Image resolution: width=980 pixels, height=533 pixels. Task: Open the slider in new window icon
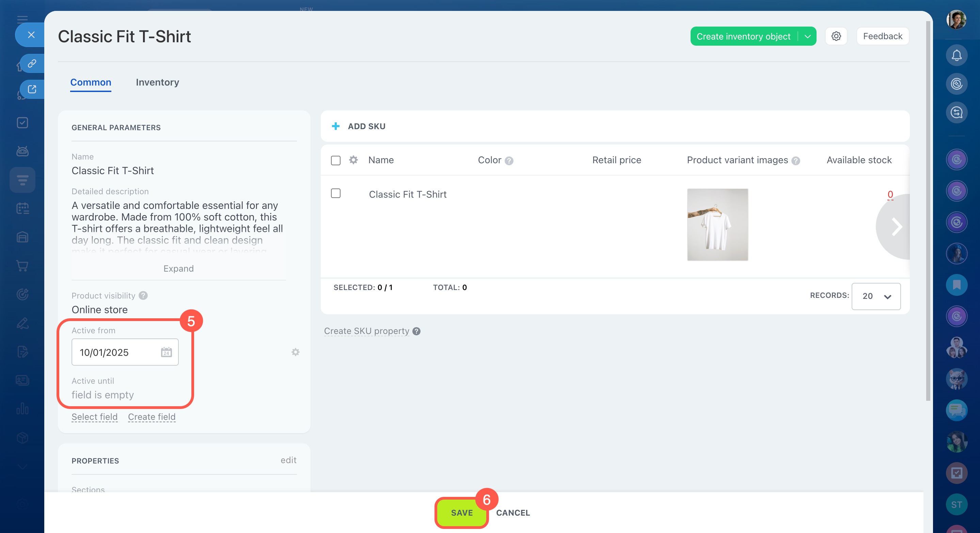(32, 89)
